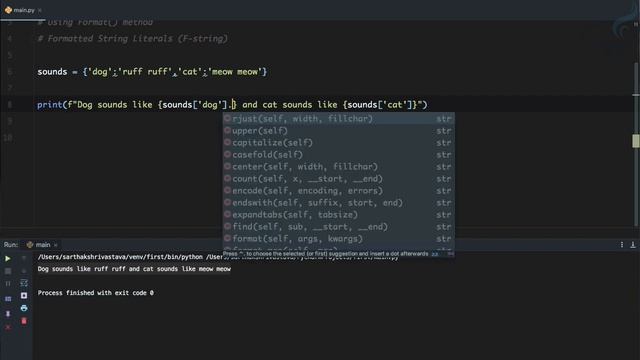Click the scroll-to-end icon in Run panel
The width and height of the screenshot is (640, 360).
[24, 296]
